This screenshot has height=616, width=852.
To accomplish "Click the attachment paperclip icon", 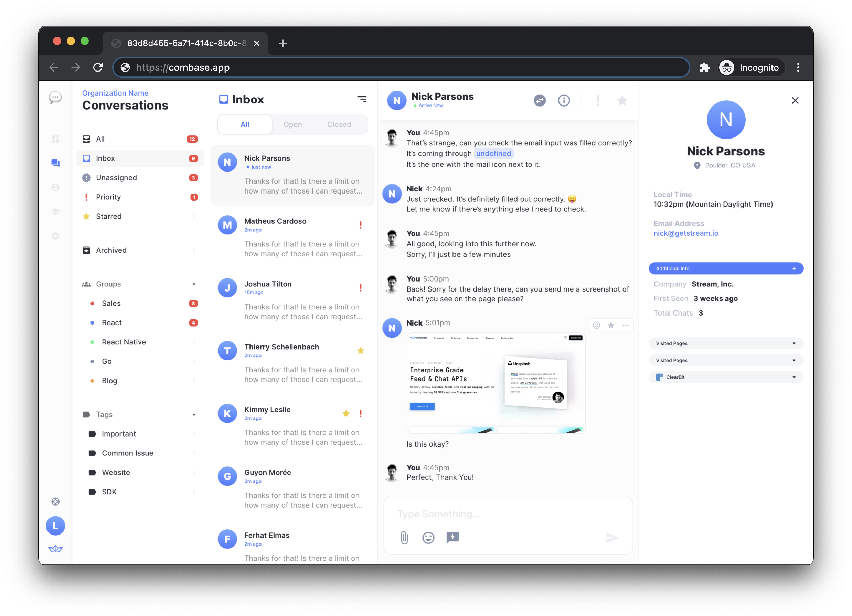I will 405,537.
